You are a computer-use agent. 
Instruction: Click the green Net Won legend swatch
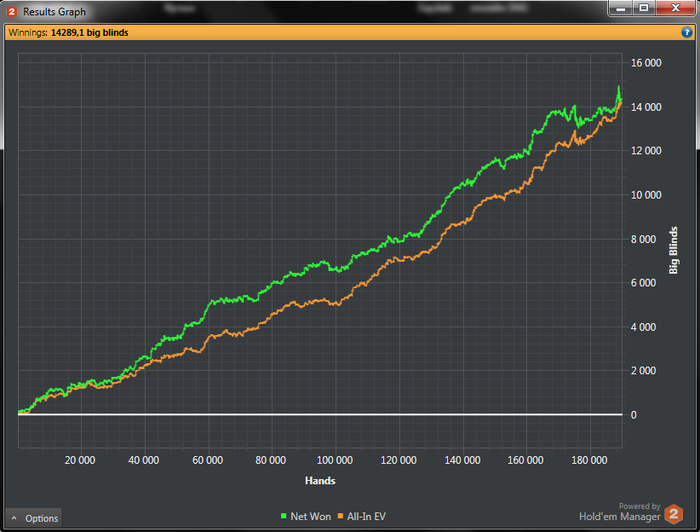pyautogui.click(x=283, y=516)
